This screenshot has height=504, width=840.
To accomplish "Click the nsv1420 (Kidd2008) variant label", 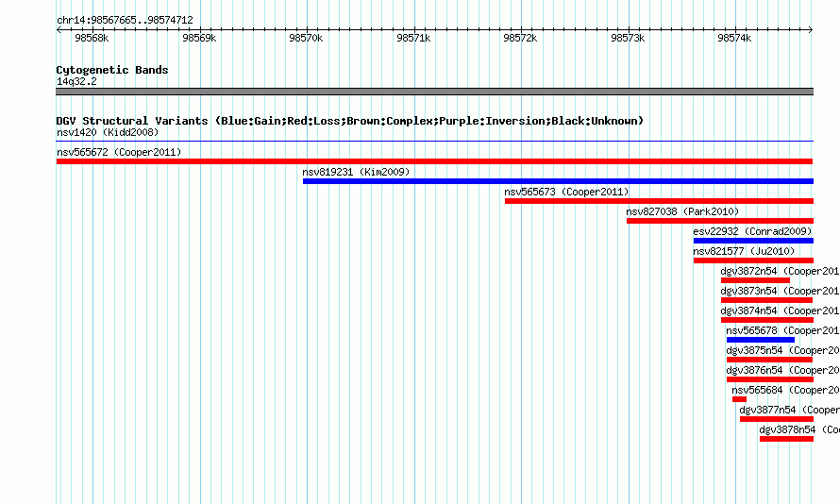I will 108,132.
